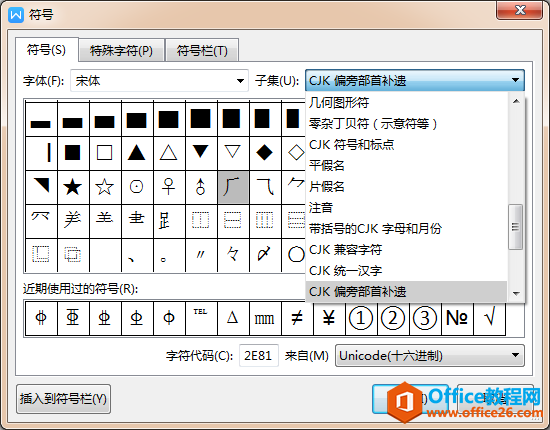Select the solid black star symbol

[x=73, y=187]
